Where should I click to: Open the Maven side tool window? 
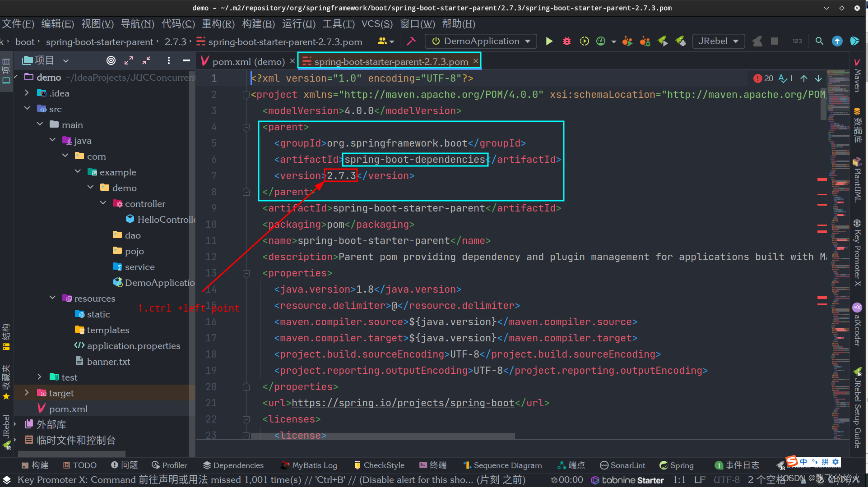[857, 75]
